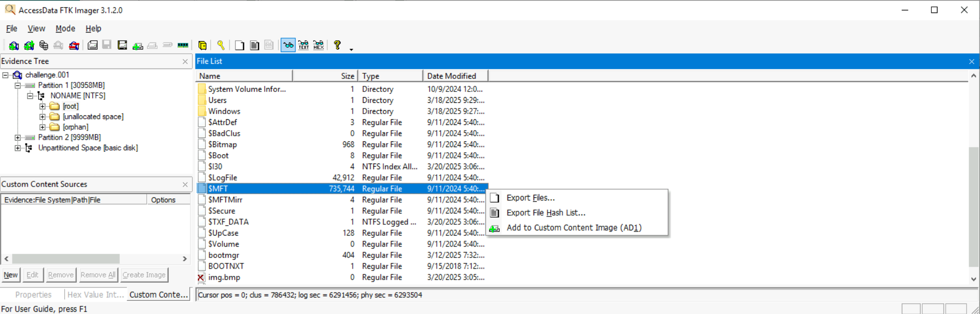980x314 pixels.
Task: Click the New button under Custom Content Sources
Action: (11, 275)
